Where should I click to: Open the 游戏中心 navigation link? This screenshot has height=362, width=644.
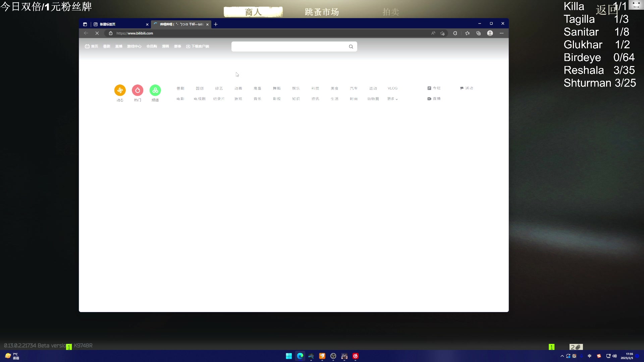[134, 47]
